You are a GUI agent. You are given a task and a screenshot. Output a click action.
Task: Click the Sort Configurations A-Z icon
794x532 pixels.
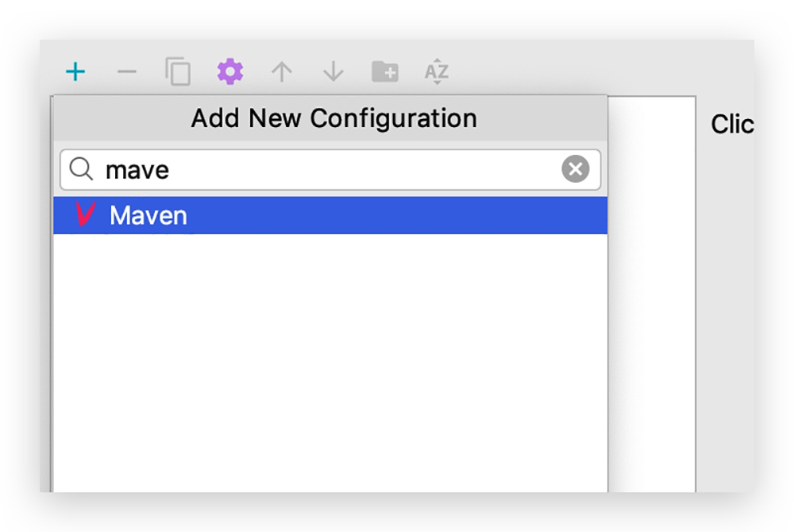[437, 72]
